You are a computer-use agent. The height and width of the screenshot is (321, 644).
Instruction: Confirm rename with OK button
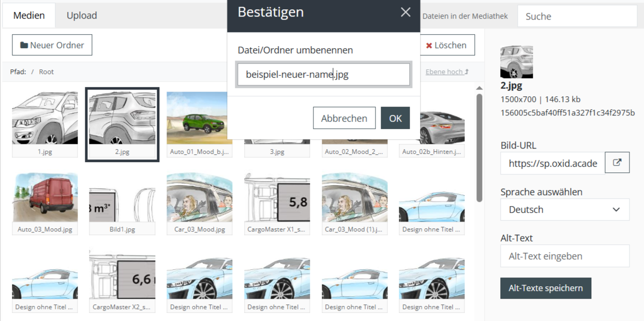[395, 118]
